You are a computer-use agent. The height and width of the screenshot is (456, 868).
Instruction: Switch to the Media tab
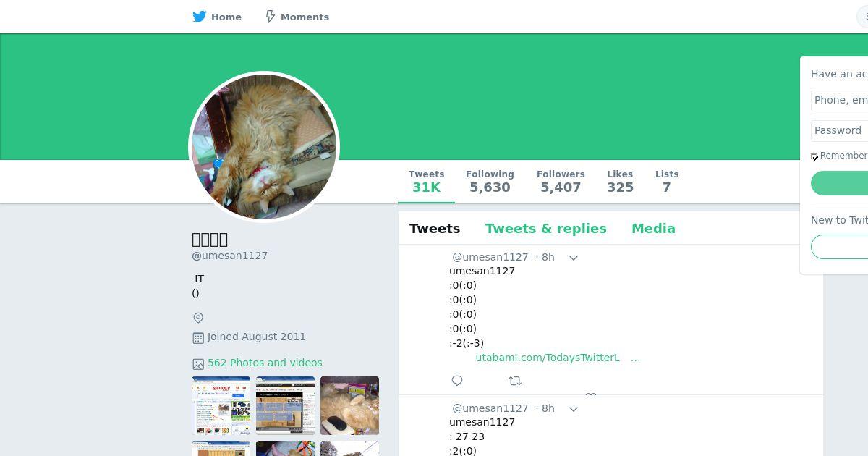653,229
